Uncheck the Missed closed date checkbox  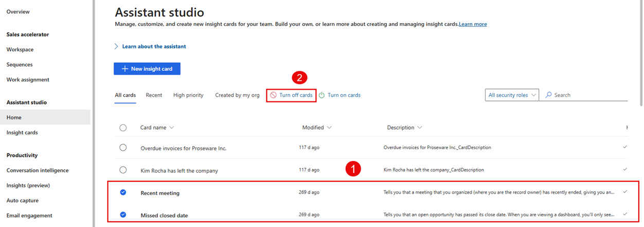point(123,215)
